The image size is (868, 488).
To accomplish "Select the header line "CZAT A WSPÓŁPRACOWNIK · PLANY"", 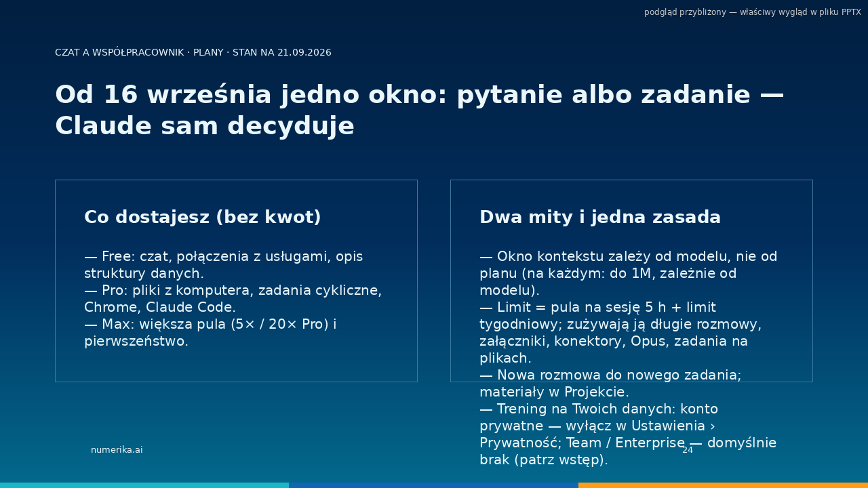I will point(193,52).
